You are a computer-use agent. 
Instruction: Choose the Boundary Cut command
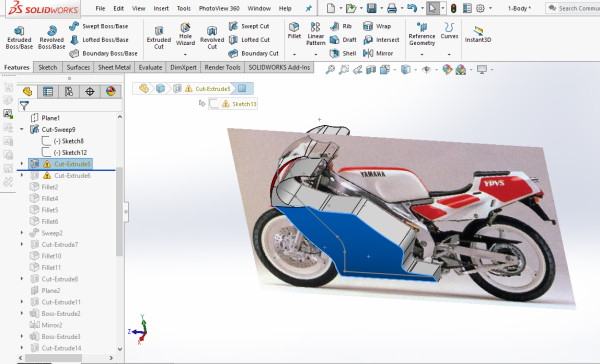(253, 53)
